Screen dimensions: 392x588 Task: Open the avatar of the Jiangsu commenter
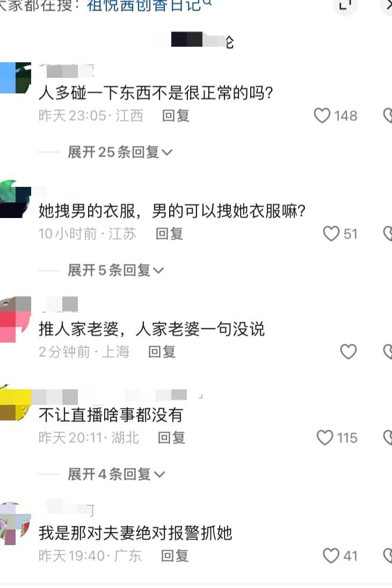tap(15, 199)
